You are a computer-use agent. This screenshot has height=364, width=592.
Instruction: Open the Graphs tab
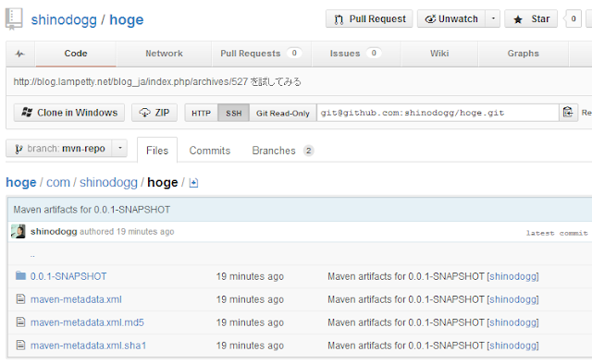[523, 54]
